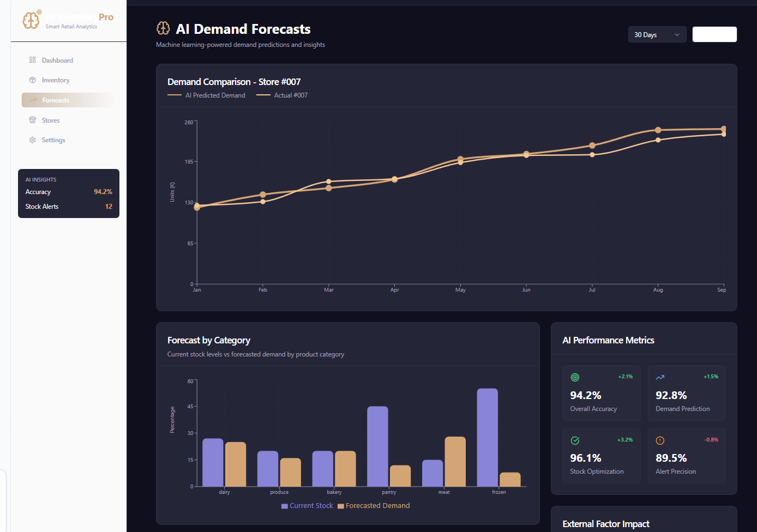Click the target icon on the Overall Accuracy card
The width and height of the screenshot is (757, 532).
575,377
